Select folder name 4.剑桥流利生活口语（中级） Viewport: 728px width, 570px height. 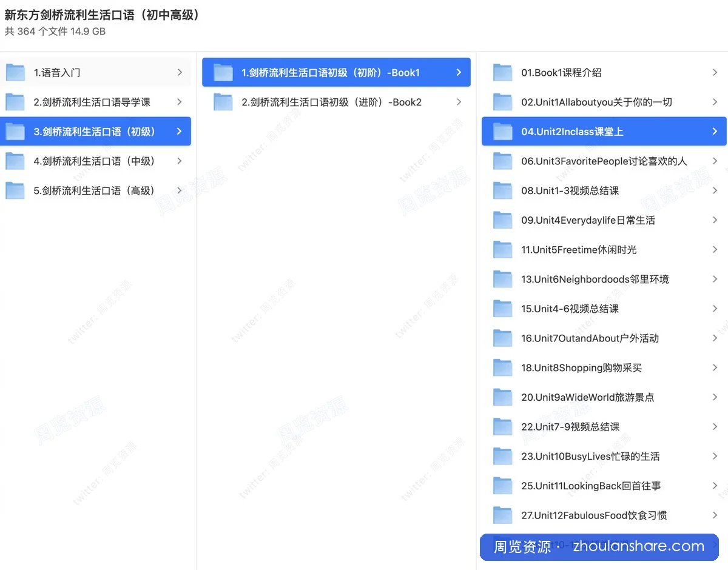[x=96, y=161]
